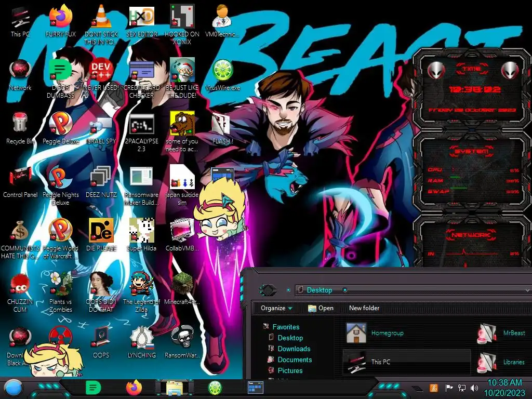This screenshot has width=532, height=399.
Task: Select Desktop under Favorites
Action: click(286, 338)
